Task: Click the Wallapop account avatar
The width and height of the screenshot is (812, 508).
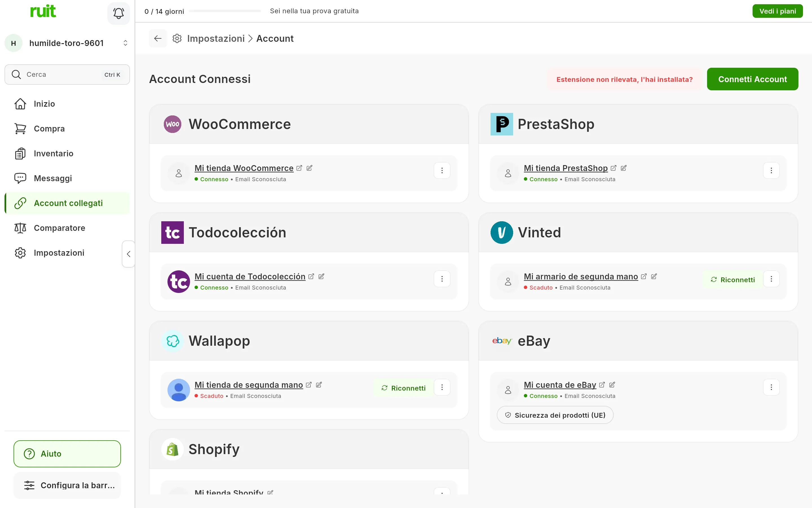Action: click(x=179, y=390)
